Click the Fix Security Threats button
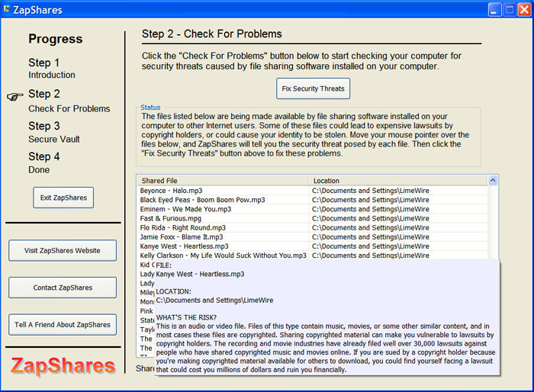The width and height of the screenshot is (534, 392). click(x=313, y=88)
